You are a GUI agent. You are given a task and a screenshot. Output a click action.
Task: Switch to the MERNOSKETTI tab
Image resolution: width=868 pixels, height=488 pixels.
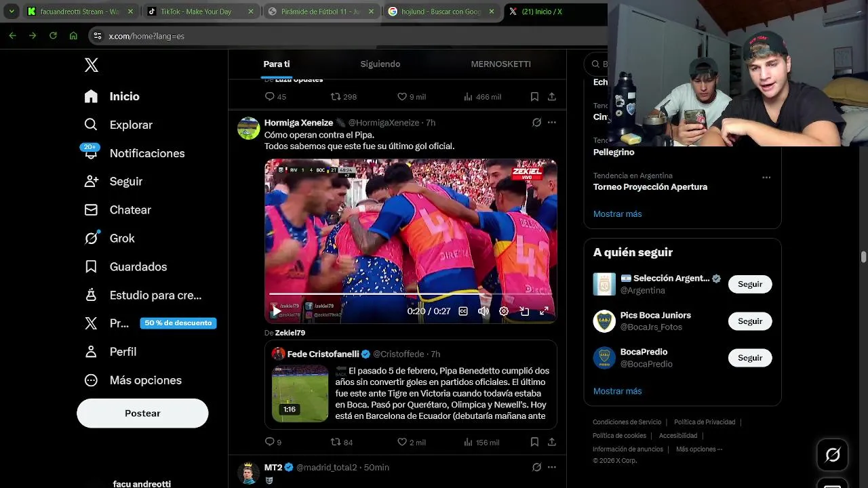click(x=501, y=64)
